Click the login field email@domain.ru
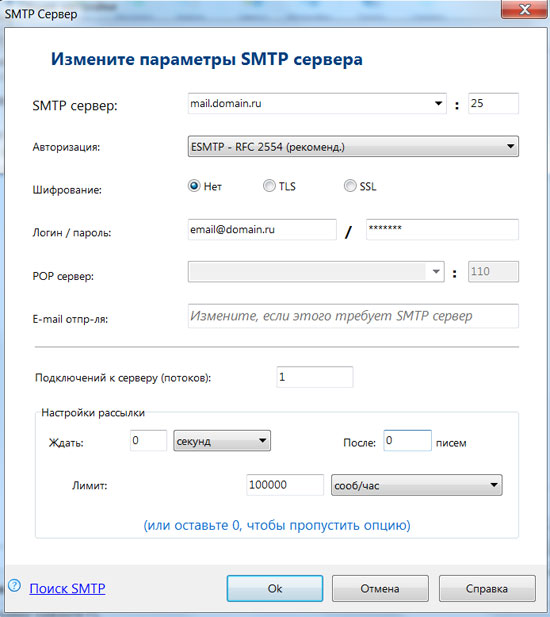The height and width of the screenshot is (617, 550). click(262, 229)
